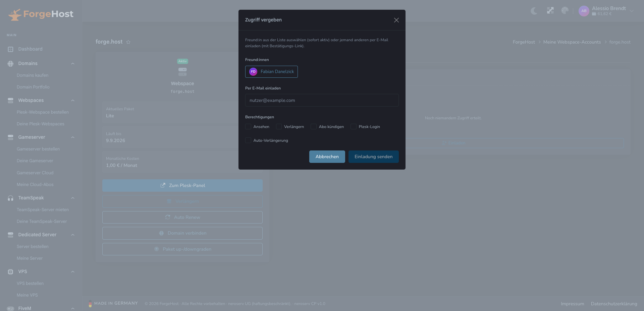Select friend Fabian Danelzick
This screenshot has height=311, width=644.
pos(271,72)
